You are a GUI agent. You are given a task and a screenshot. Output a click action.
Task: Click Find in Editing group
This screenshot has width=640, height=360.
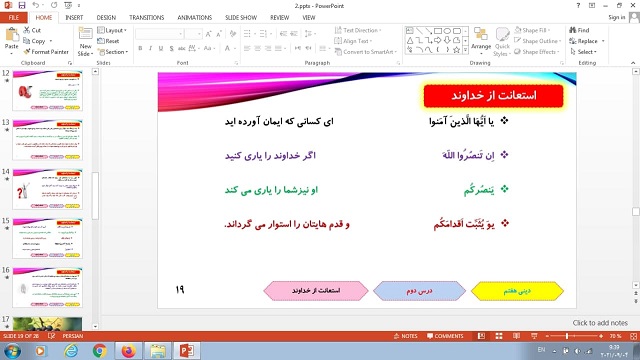(579, 30)
